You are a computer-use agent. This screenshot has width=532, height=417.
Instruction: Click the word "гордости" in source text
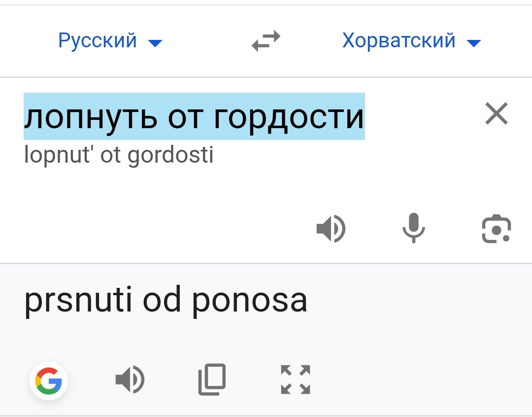[289, 117]
